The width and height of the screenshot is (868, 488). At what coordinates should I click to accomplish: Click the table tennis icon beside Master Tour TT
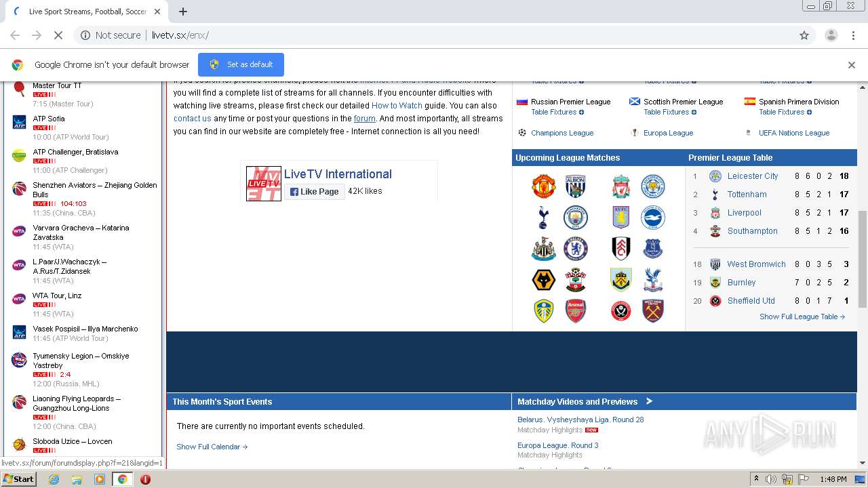tap(19, 87)
